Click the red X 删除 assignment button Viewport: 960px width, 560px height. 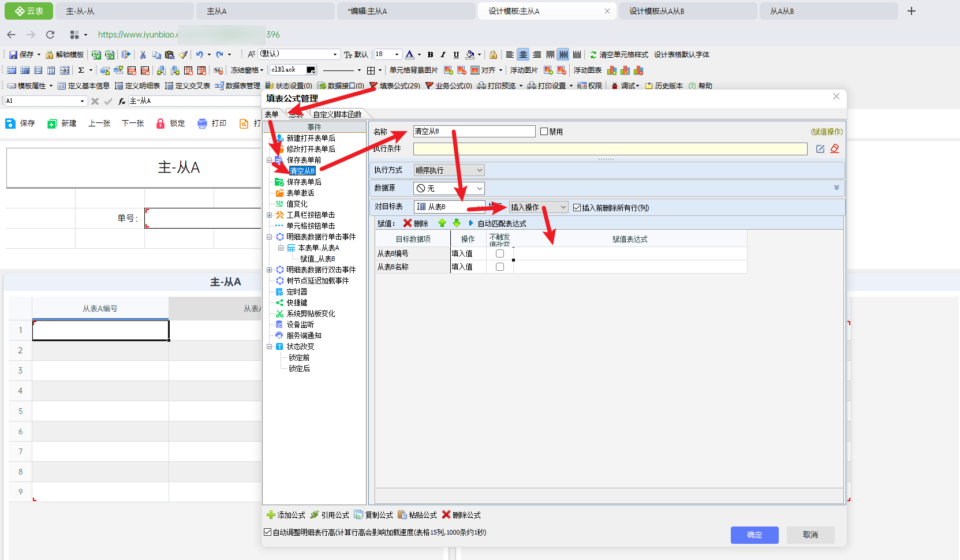(x=416, y=223)
